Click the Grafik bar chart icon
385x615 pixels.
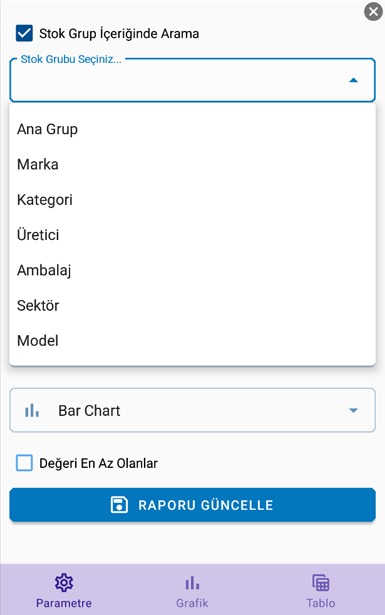pyautogui.click(x=192, y=583)
